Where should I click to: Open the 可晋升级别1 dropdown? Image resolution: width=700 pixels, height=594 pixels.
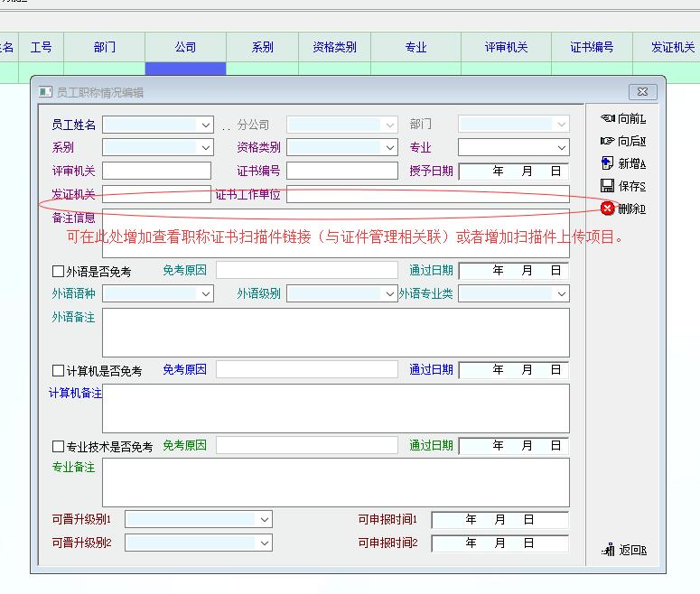(264, 520)
